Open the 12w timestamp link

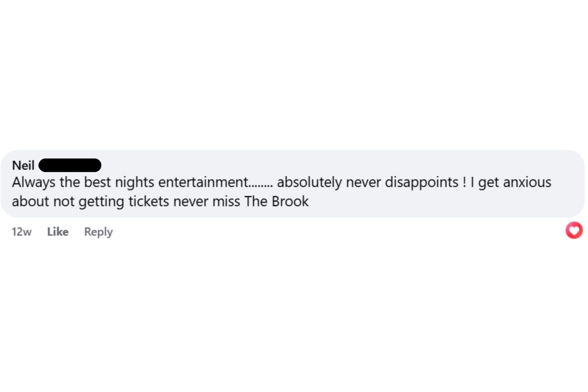point(21,232)
